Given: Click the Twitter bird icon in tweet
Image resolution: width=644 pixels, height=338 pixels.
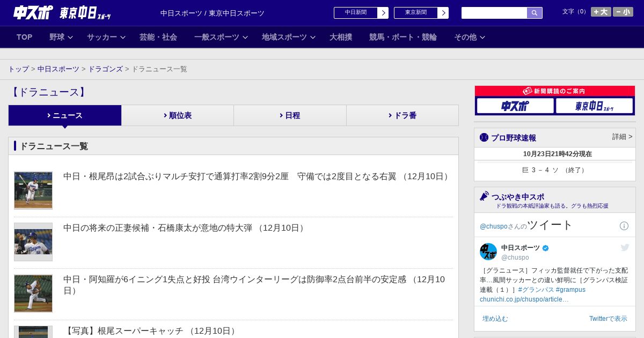Looking at the screenshot, I should pyautogui.click(x=625, y=247).
